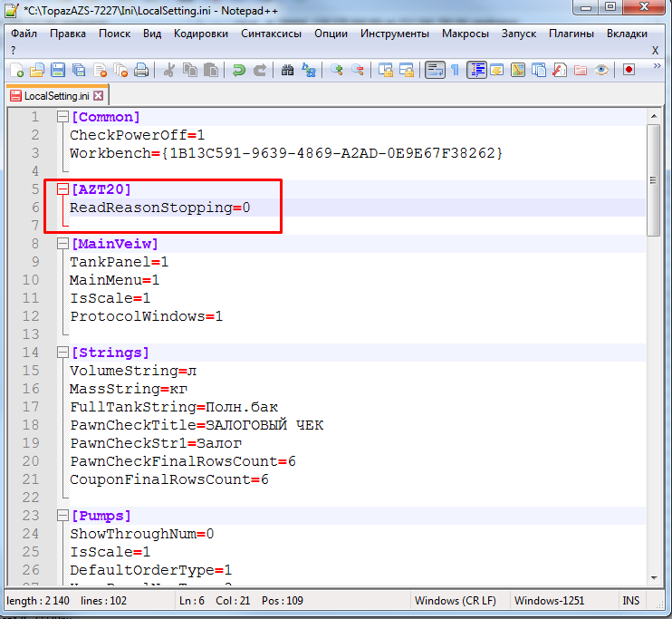Open the Вкладки menu
The image size is (672, 619).
(x=627, y=34)
